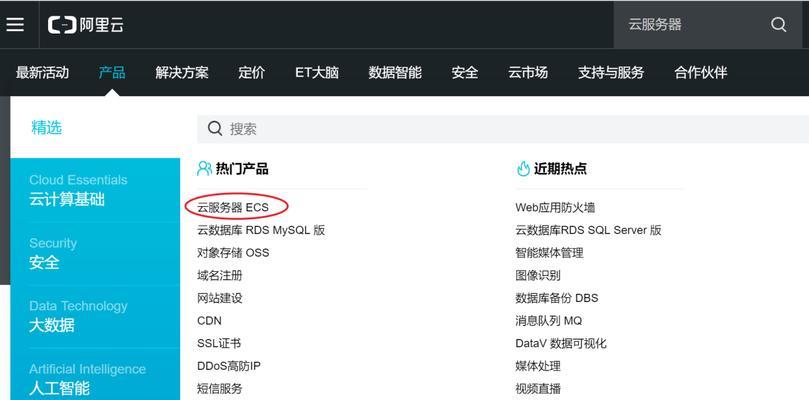
Task: Open Web应用防火墙 link
Action: pos(555,207)
